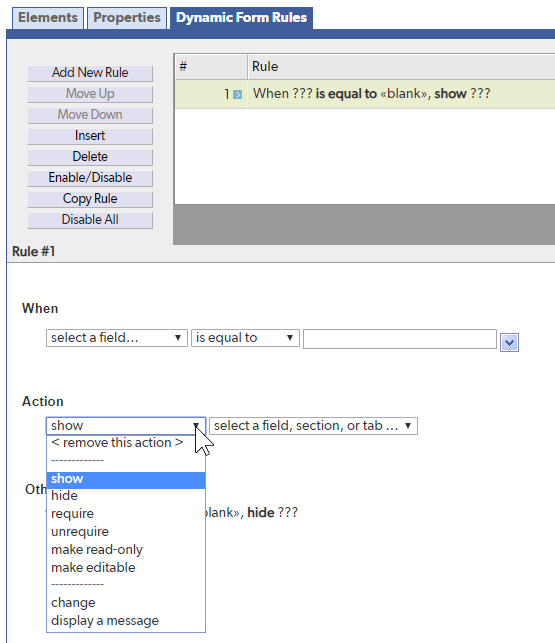Switch to the Elements tab

coord(48,18)
